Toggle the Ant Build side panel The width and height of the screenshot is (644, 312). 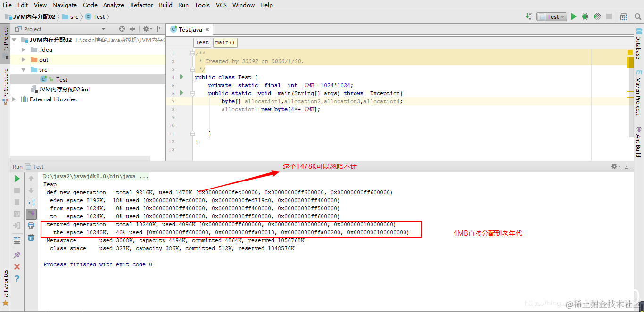coord(638,142)
